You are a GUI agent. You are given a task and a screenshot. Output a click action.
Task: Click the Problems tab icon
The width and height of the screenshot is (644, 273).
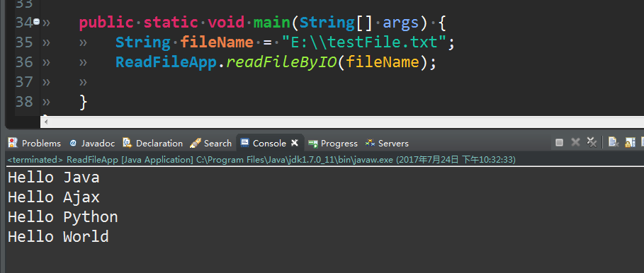(x=13, y=143)
